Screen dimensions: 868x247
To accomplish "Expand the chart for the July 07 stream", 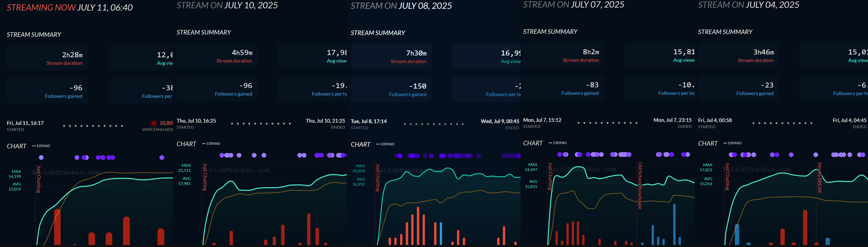I will (x=558, y=143).
